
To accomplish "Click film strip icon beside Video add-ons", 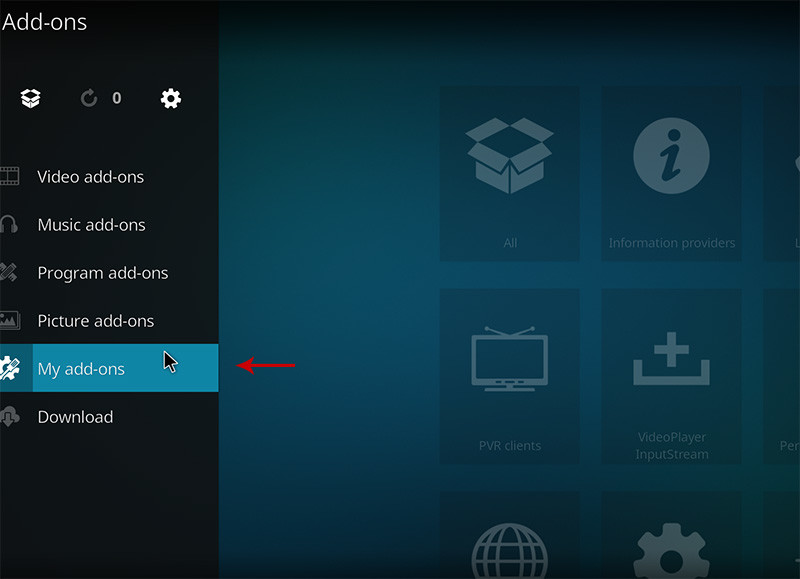I will pos(9,177).
